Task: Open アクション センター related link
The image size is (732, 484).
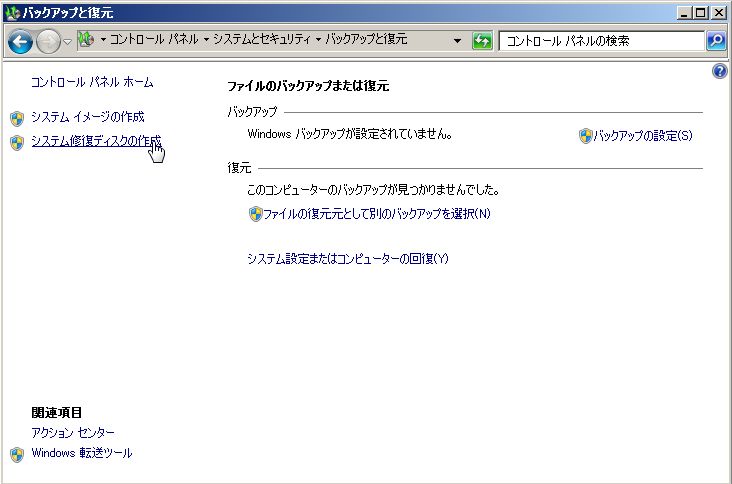Action: coord(73,433)
